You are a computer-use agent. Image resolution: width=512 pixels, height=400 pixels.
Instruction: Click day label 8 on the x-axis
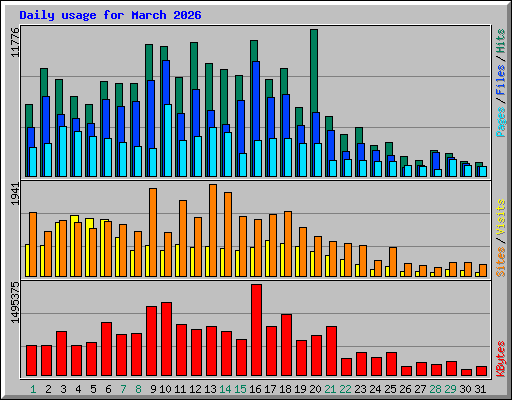pos(138,389)
